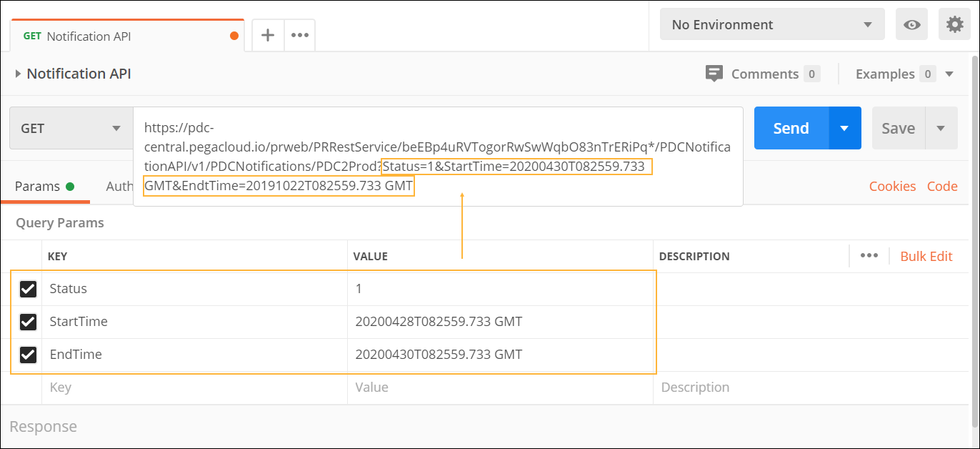Screen dimensions: 980x449
Task: Open the GET method dropdown
Action: (71, 129)
